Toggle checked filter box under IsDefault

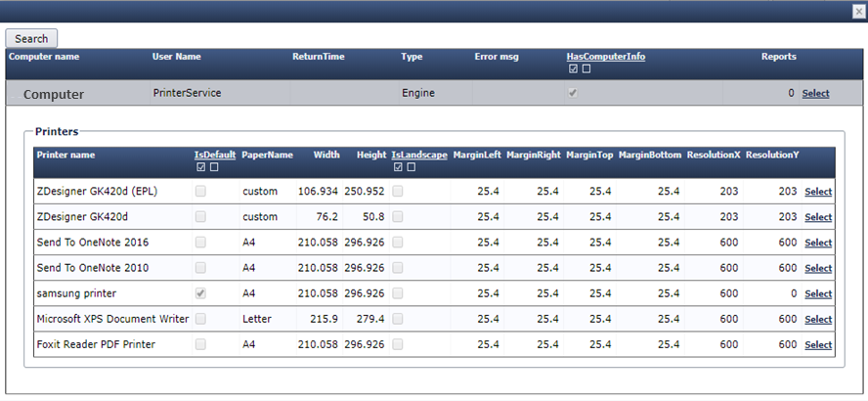201,167
